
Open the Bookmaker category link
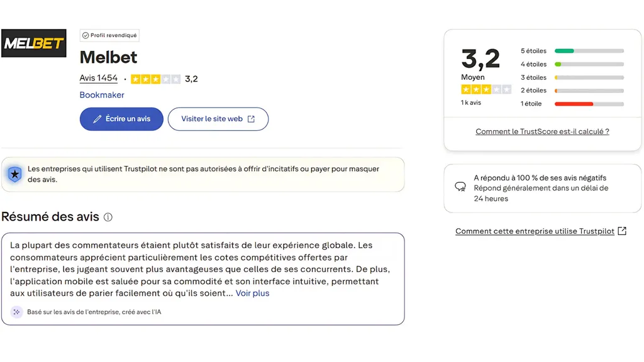(102, 94)
